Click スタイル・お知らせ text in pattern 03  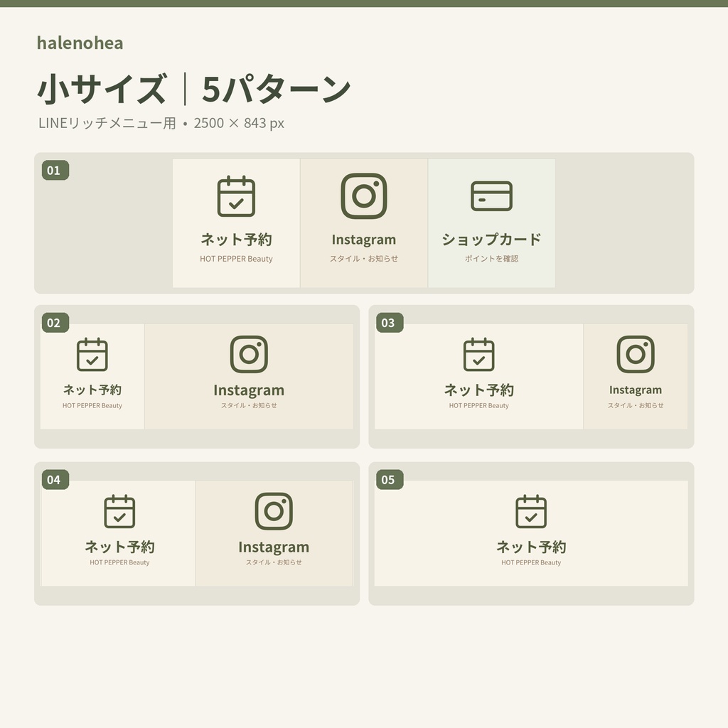636,405
